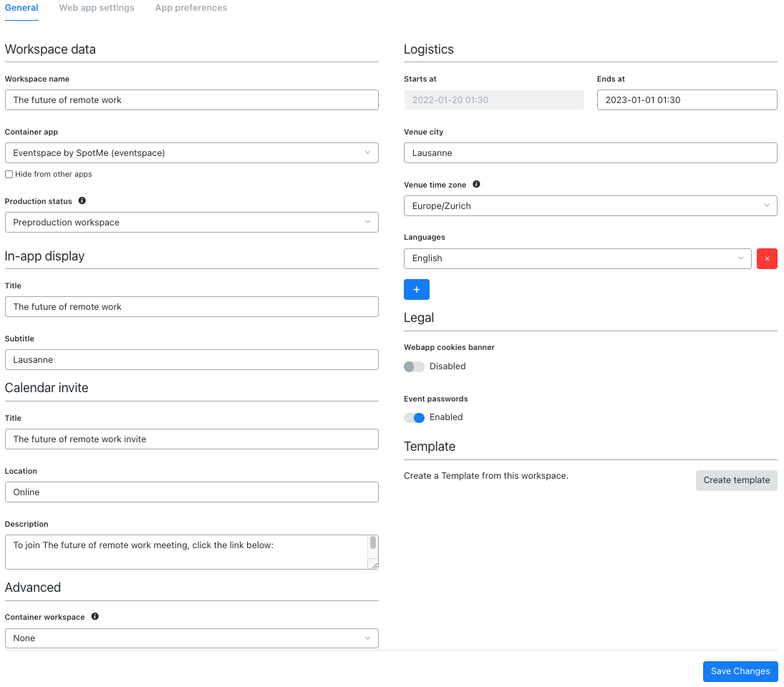
Task: Open the Production status info tooltip
Action: click(x=80, y=200)
